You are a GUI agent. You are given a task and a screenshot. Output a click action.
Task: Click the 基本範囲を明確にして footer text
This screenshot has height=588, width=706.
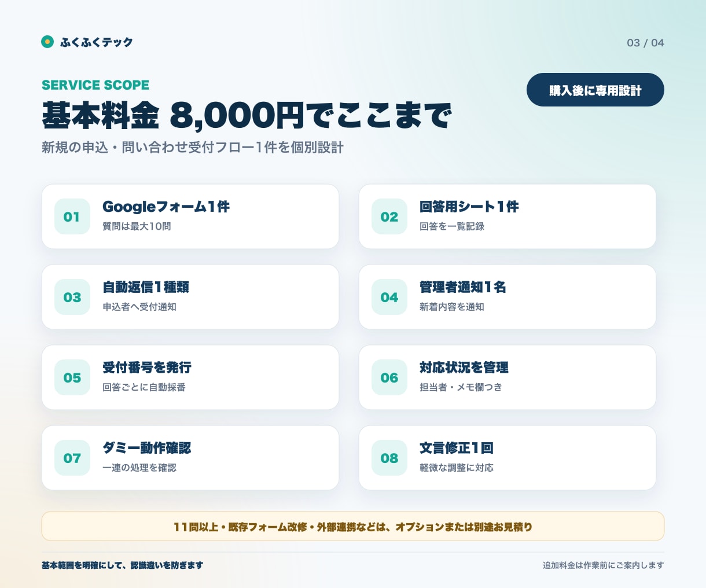122,565
